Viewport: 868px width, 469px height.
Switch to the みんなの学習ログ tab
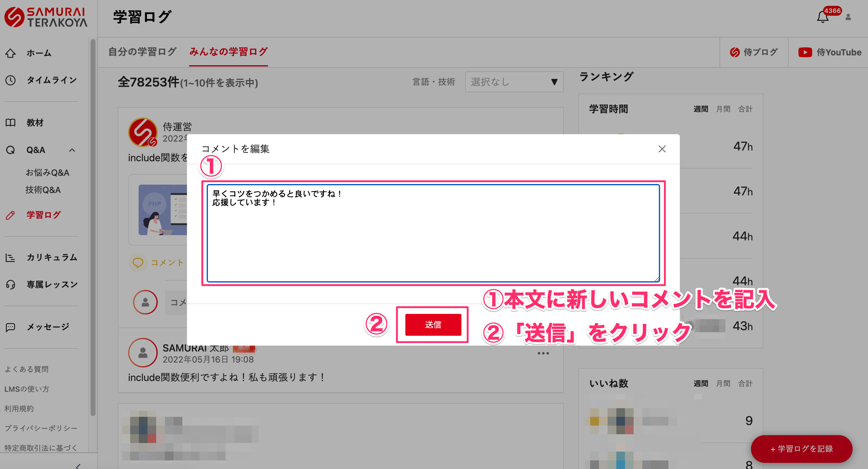click(x=228, y=52)
